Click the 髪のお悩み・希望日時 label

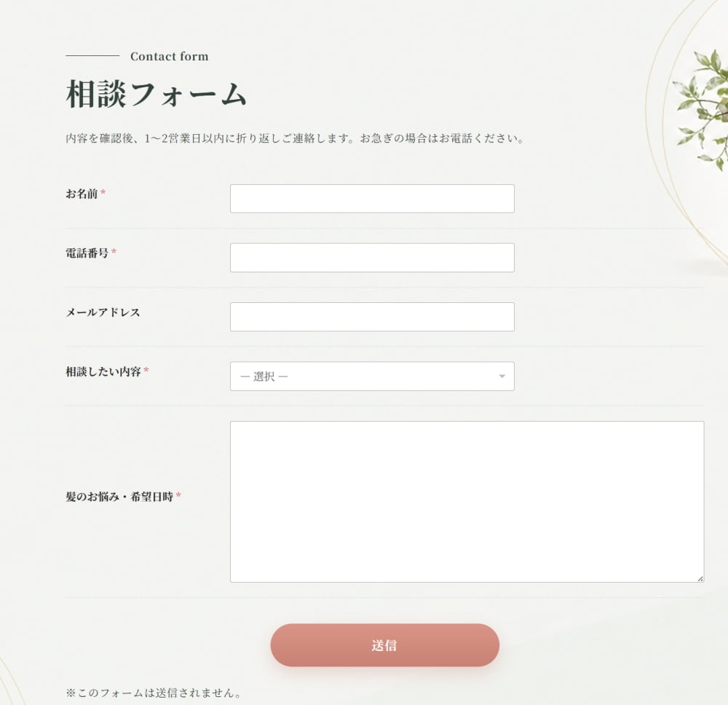click(119, 497)
